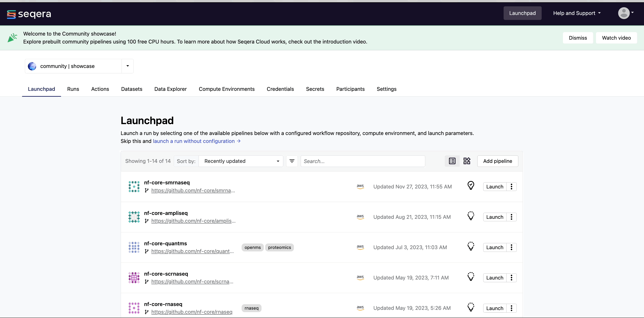Click the Search input field
Viewport: 644px width, 318px height.
pos(363,161)
